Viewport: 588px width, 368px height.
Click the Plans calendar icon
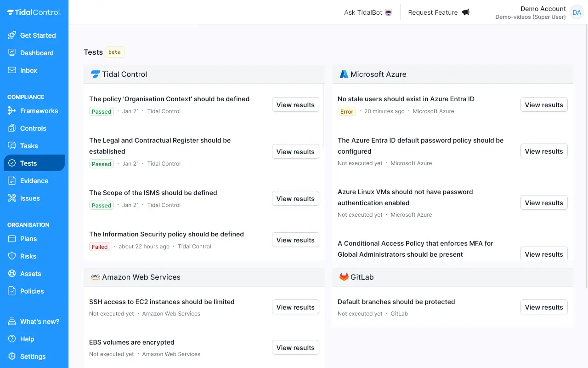12,239
